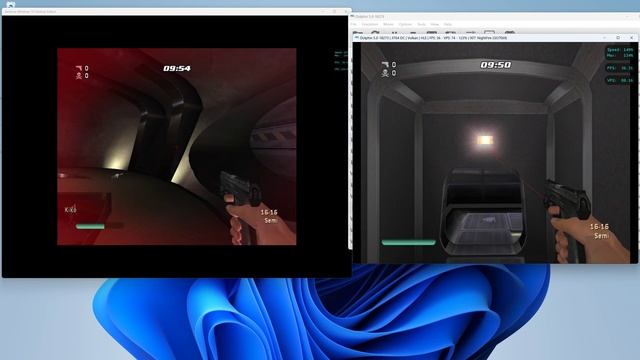Maximize the left game window
Screen dimensions: 640x360
[x=334, y=11]
